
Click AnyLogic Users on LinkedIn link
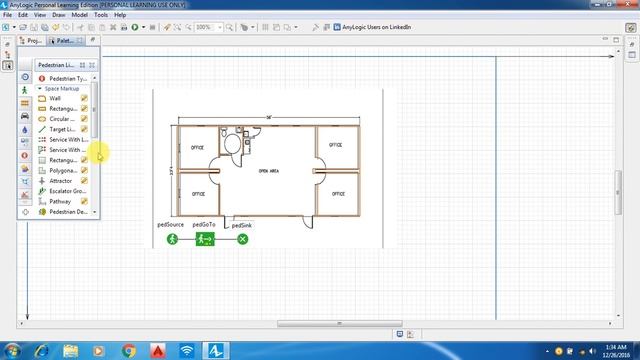pyautogui.click(x=376, y=27)
